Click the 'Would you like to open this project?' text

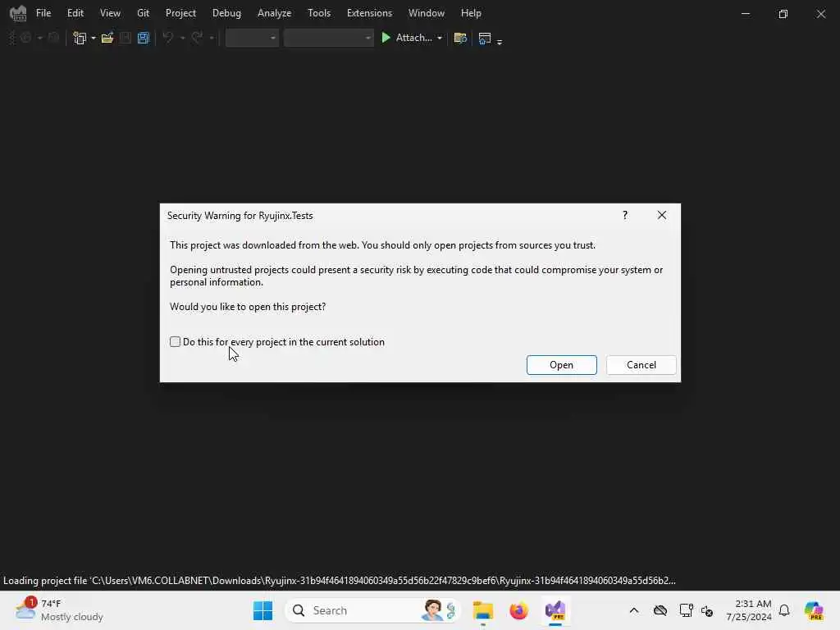pyautogui.click(x=248, y=307)
